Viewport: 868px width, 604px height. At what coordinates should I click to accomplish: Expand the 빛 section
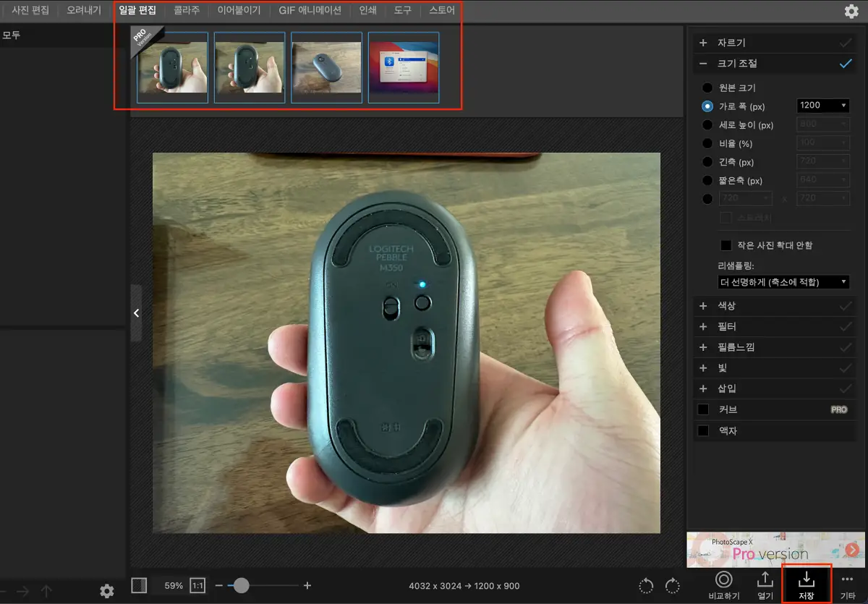(703, 368)
